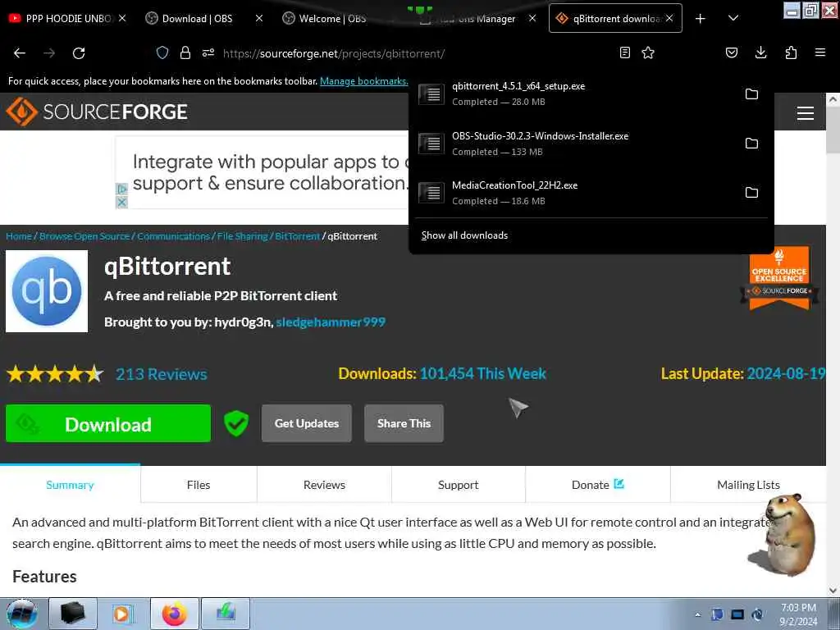Show OBS-Studio installer in folder
Screen dimensions: 840x630
751,143
